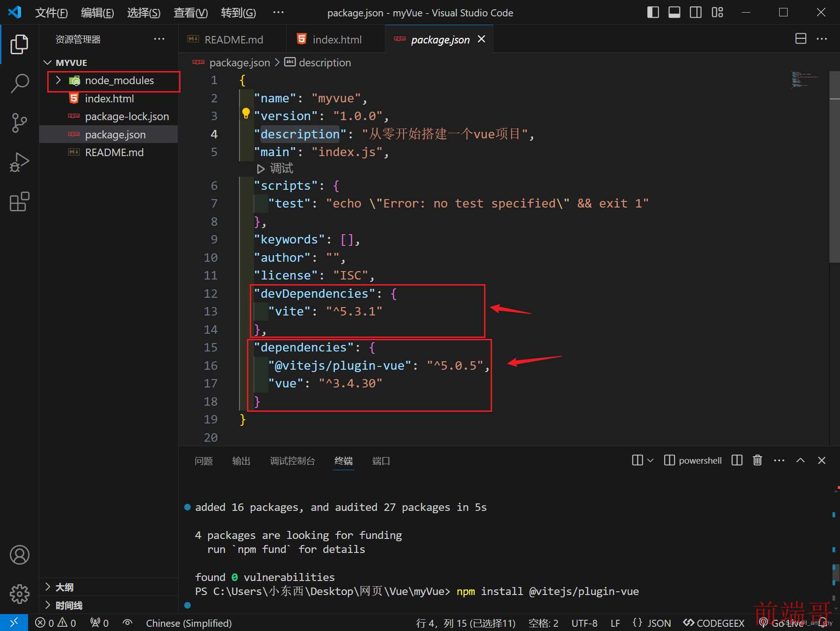Screen dimensions: 840x631
Task: Click the cursor position line/column indicator
Action: tap(466, 623)
